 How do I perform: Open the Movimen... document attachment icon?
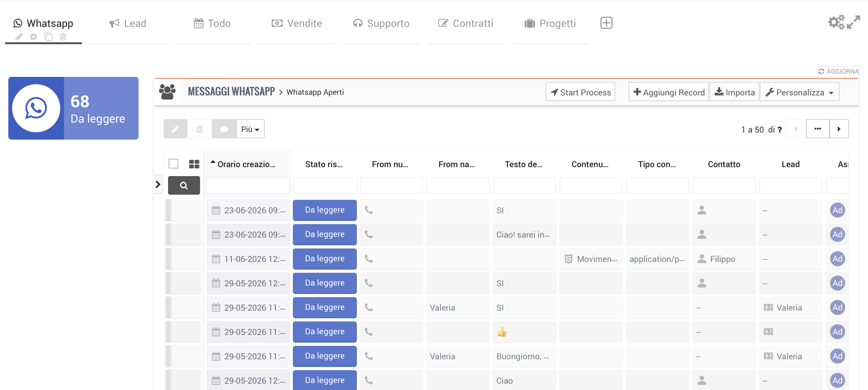click(x=568, y=259)
